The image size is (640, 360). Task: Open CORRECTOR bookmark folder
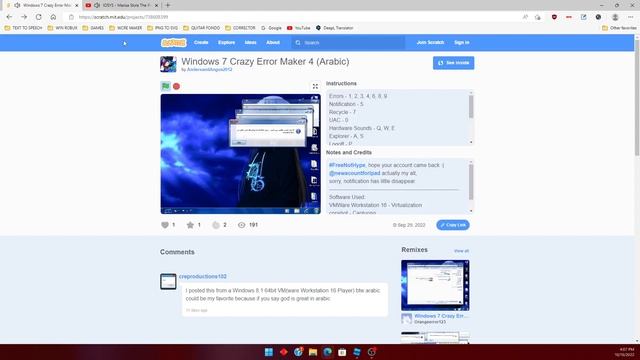pos(240,28)
